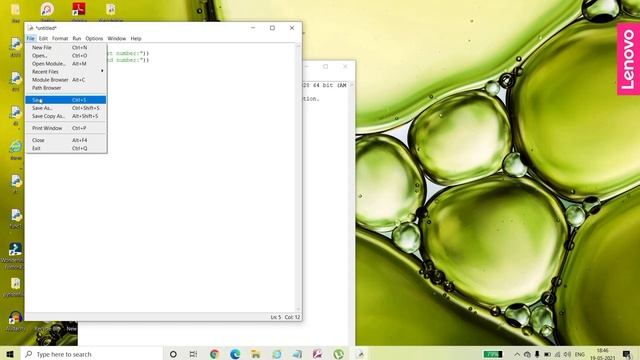Collapse the open File menu via its title

point(31,38)
